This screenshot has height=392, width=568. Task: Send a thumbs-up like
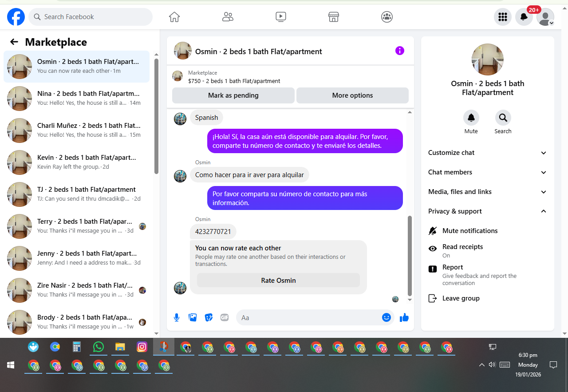point(404,317)
